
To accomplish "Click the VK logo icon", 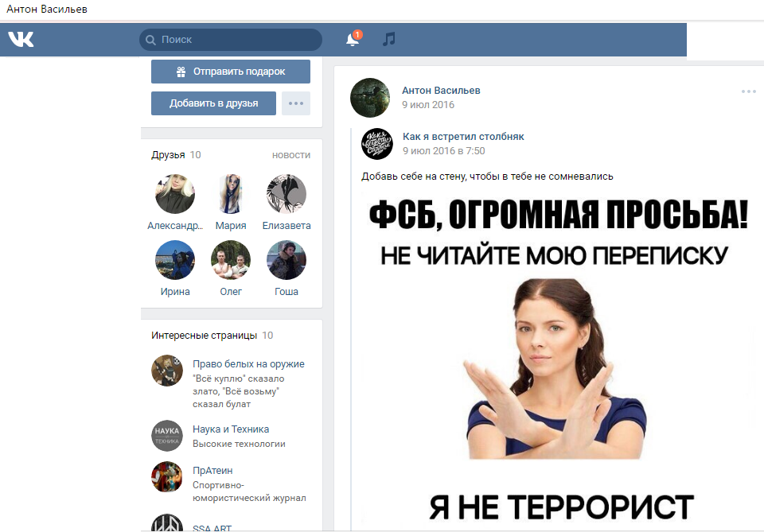I will click(21, 39).
